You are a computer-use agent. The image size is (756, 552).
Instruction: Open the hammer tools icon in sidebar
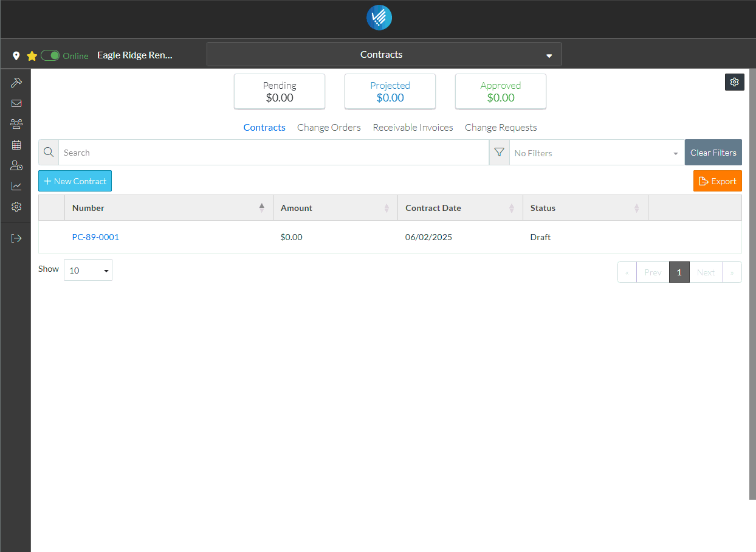(x=16, y=83)
